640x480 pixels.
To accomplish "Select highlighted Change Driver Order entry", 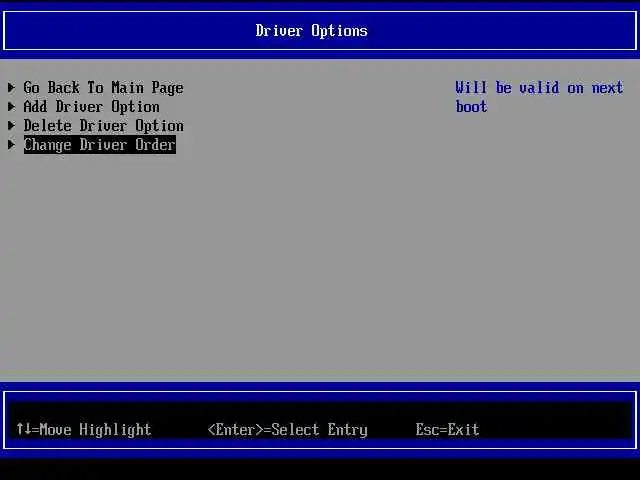I will point(100,145).
